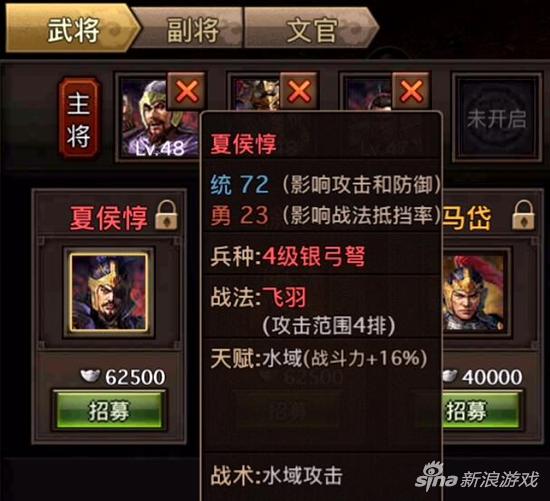Click the 主将 badge
The width and height of the screenshot is (550, 501).
[78, 118]
